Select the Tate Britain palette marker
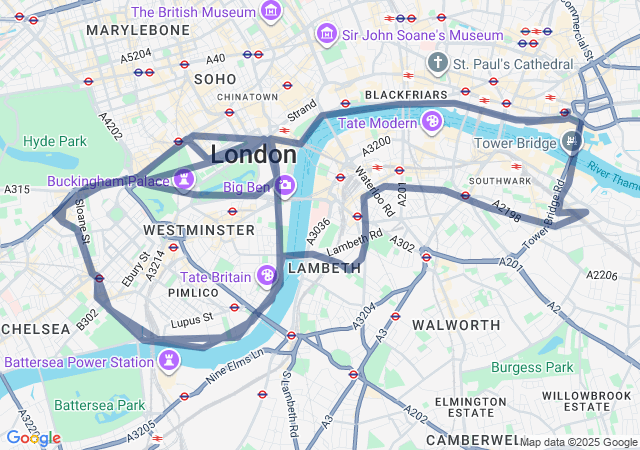Image resolution: width=640 pixels, height=450 pixels. click(x=267, y=276)
